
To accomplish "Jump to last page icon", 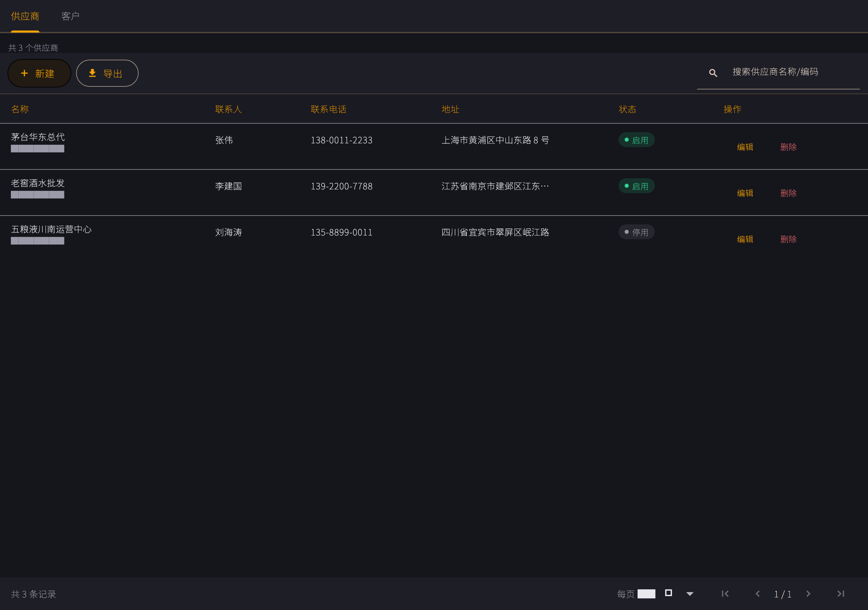I will [841, 594].
